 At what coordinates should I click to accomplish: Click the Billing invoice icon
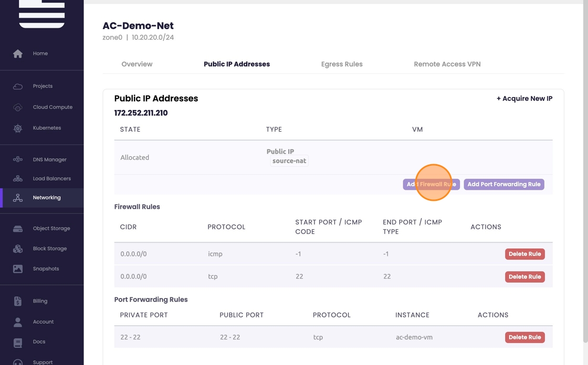coord(18,301)
